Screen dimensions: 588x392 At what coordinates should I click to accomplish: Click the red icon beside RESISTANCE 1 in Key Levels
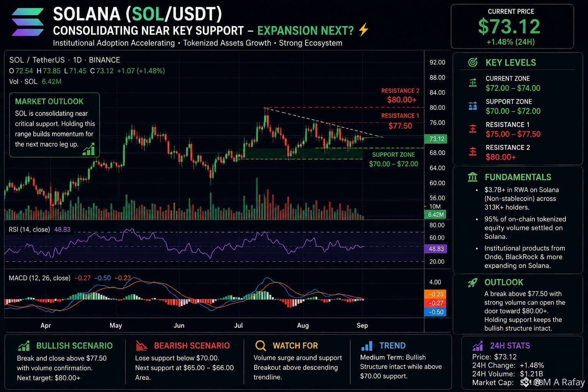click(473, 129)
